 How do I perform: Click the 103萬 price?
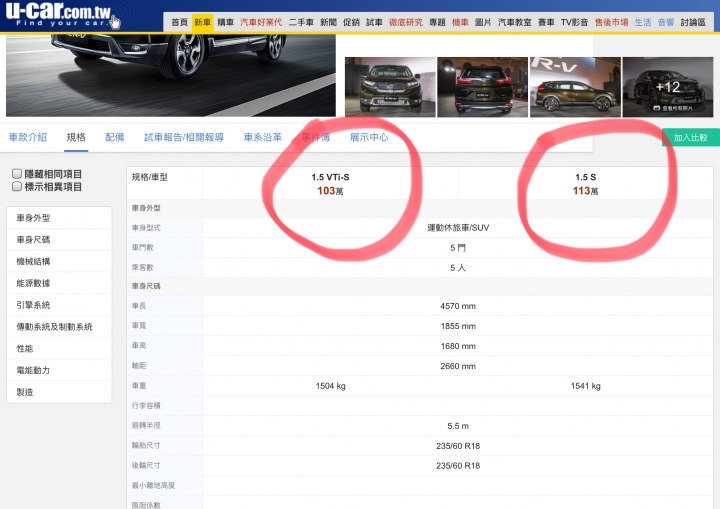coord(330,191)
